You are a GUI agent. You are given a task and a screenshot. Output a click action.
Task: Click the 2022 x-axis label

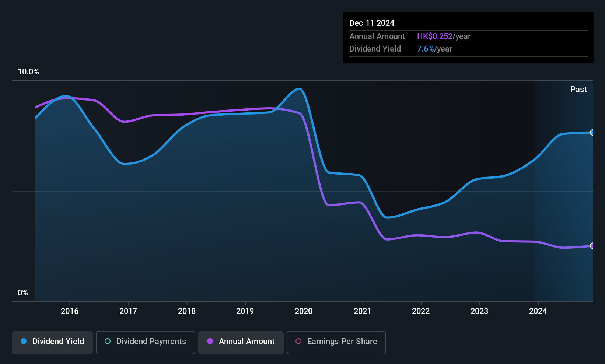(421, 311)
